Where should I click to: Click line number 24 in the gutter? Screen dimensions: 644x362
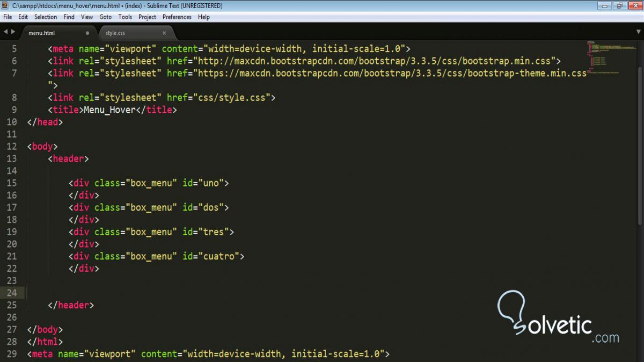(12, 293)
